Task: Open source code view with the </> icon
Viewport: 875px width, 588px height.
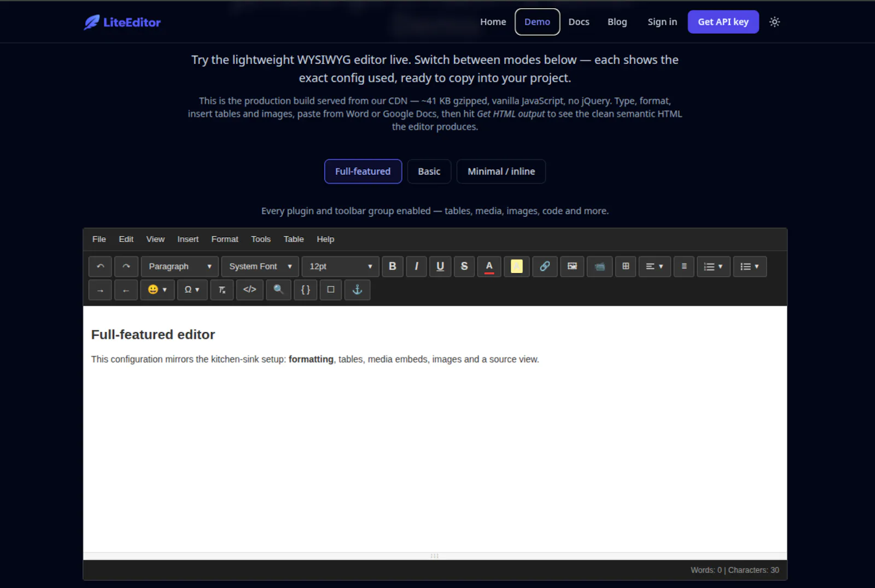Action: pos(250,290)
